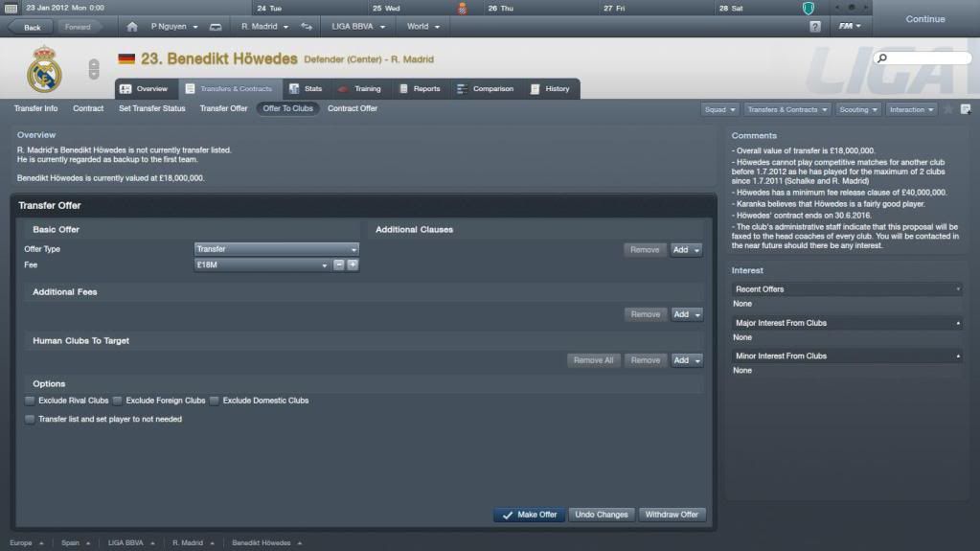Click the search magnifier icon
The height and width of the screenshot is (551, 980).
(882, 58)
